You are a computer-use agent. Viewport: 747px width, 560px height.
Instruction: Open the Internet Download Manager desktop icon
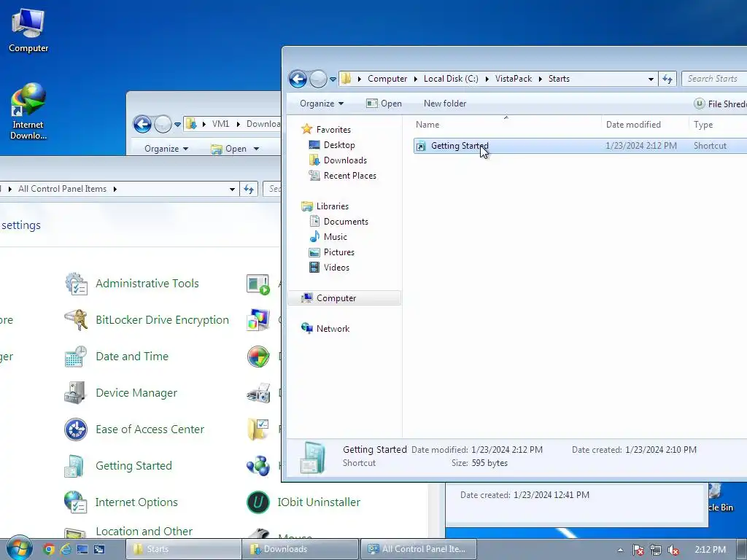28,112
